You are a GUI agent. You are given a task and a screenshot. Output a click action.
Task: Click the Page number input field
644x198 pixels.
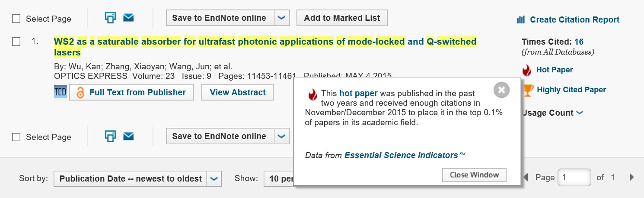(574, 177)
